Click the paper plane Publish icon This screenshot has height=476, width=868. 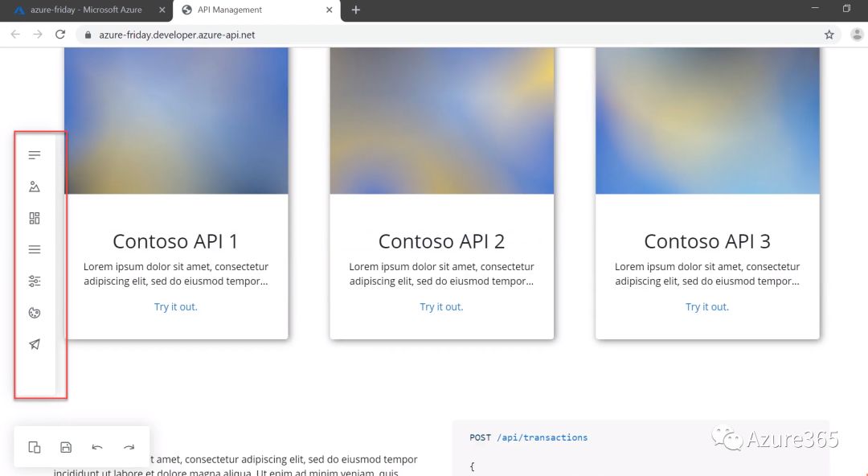[x=35, y=344]
